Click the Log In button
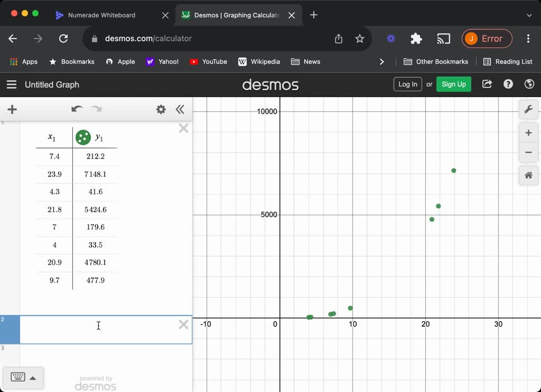Viewport: 541px width, 392px height. (x=407, y=85)
